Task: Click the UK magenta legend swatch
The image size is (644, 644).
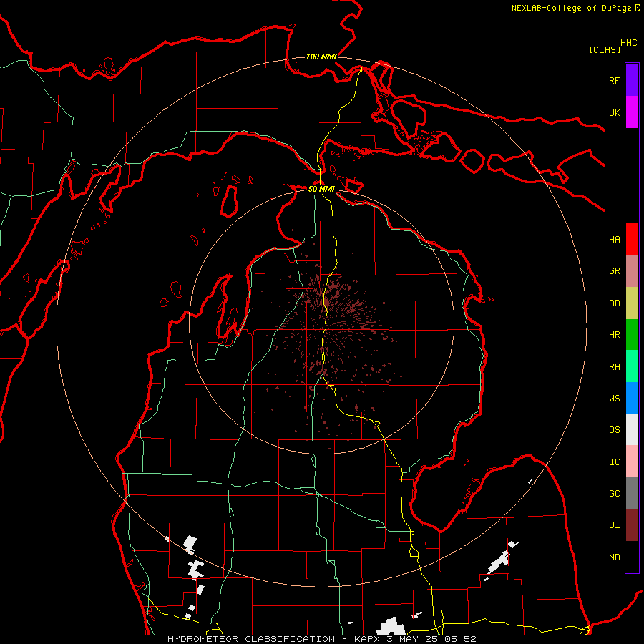Action: coord(632,112)
